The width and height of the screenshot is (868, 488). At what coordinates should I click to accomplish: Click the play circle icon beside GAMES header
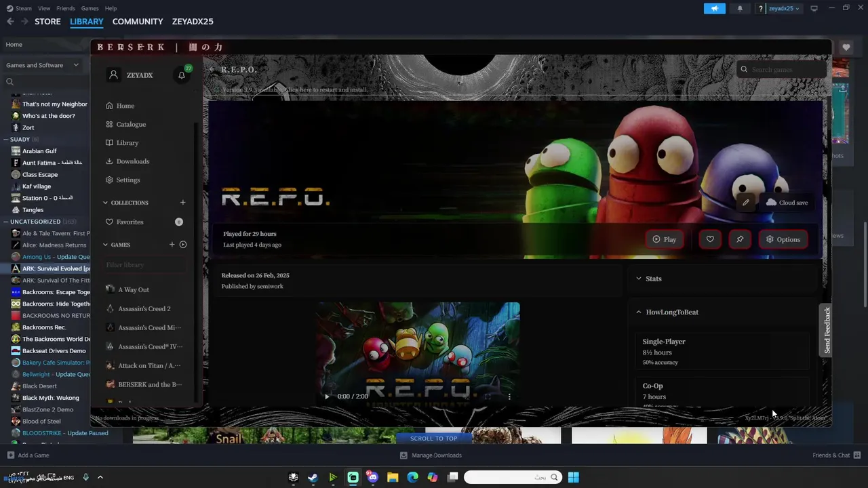click(183, 245)
